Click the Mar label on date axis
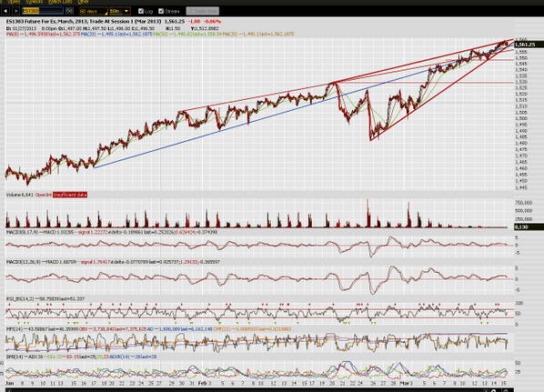The width and height of the screenshot is (544, 392). (x=404, y=383)
